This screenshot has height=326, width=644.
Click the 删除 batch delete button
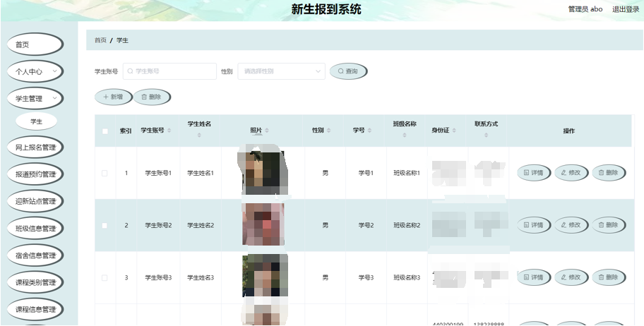point(152,97)
